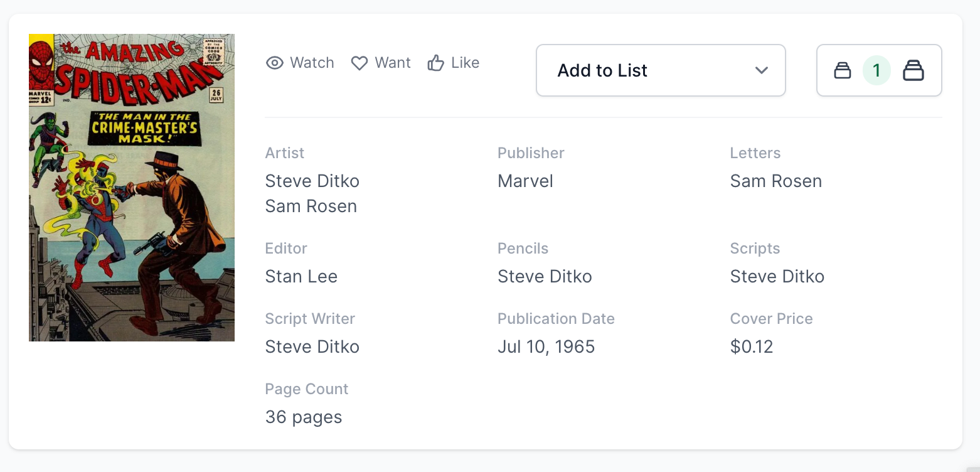Viewport: 980px width, 472px height.
Task: Click the thumbs-up icon beside Like
Action: point(435,63)
